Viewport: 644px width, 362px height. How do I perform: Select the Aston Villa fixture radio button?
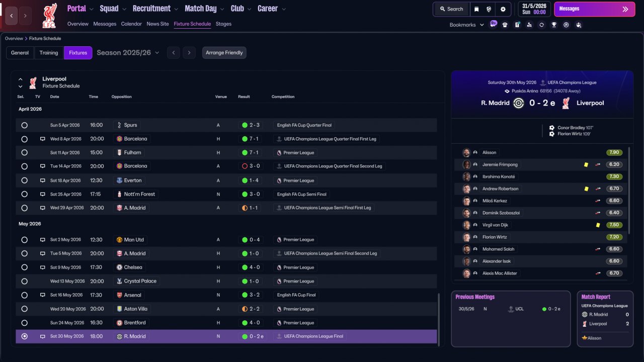point(24,309)
